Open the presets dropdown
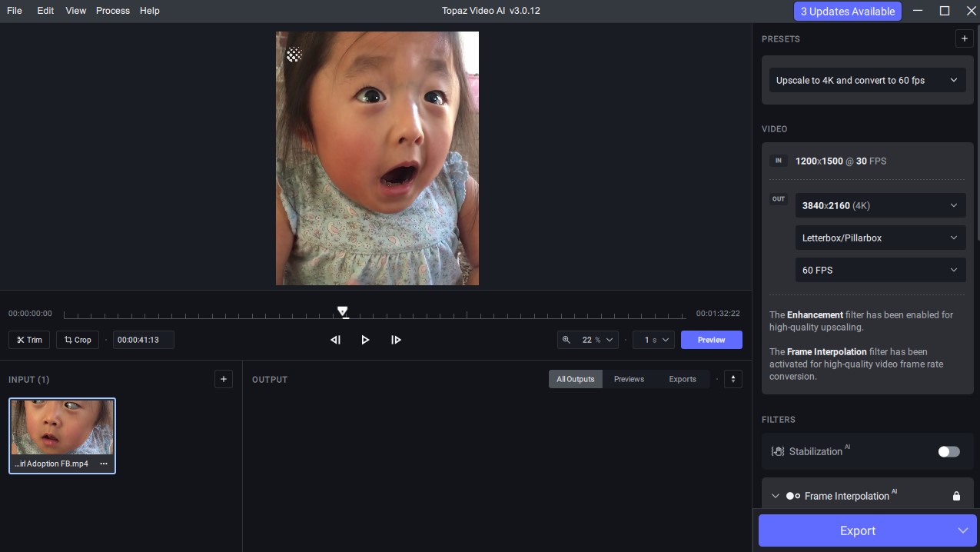The image size is (980, 552). [867, 80]
